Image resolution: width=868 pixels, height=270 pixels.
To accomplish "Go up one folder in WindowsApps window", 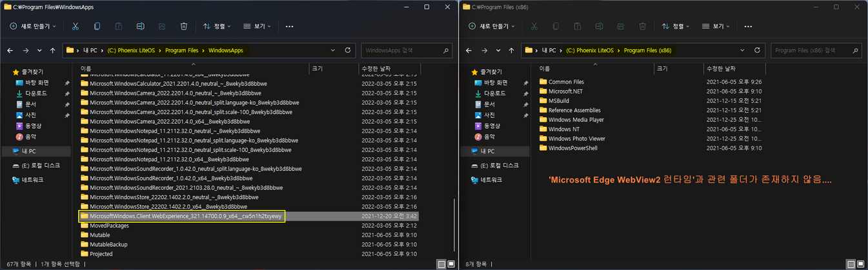I will pyautogui.click(x=54, y=50).
